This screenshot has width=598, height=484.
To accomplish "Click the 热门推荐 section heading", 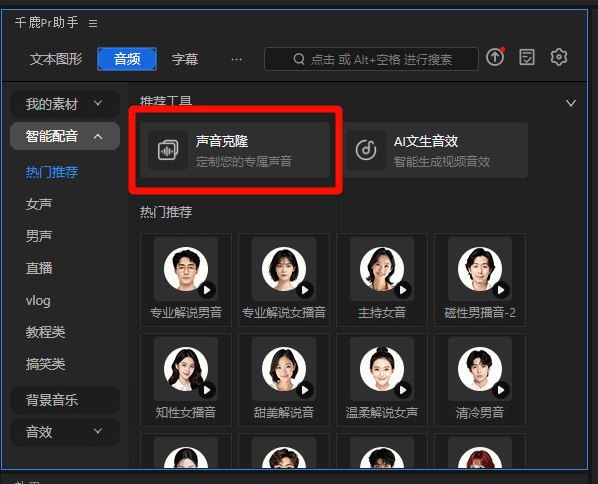I will (166, 212).
